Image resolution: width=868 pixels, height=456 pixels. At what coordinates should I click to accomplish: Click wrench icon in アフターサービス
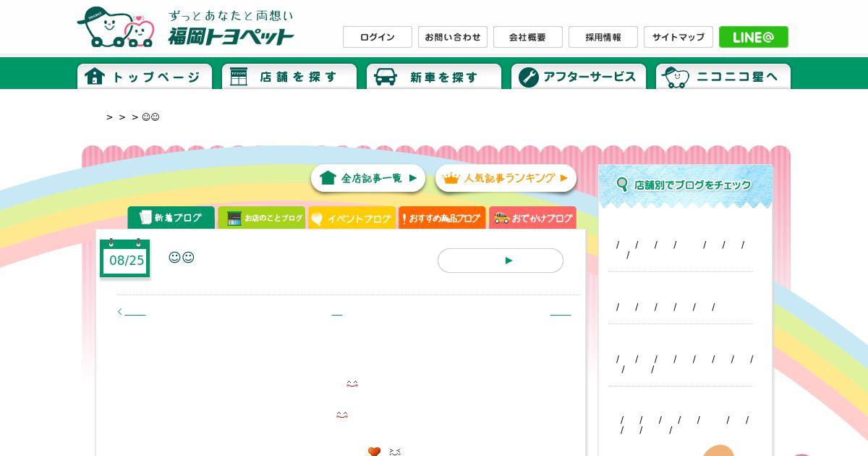529,77
